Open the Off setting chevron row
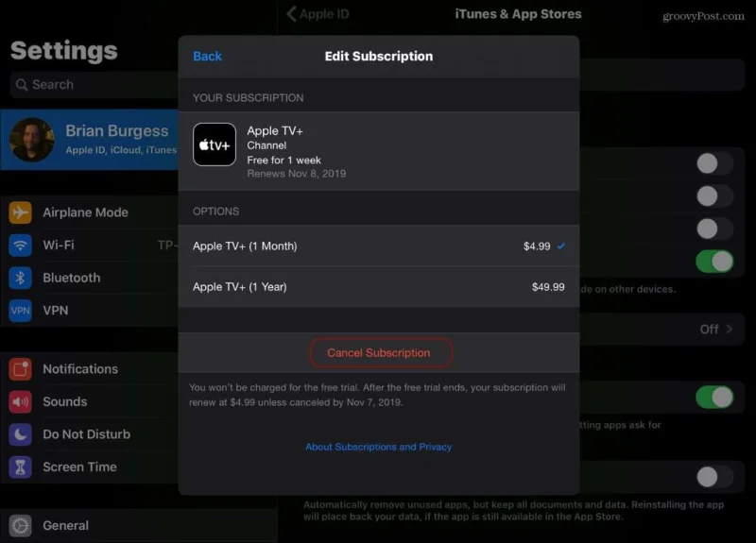This screenshot has width=756, height=543. pyautogui.click(x=662, y=329)
